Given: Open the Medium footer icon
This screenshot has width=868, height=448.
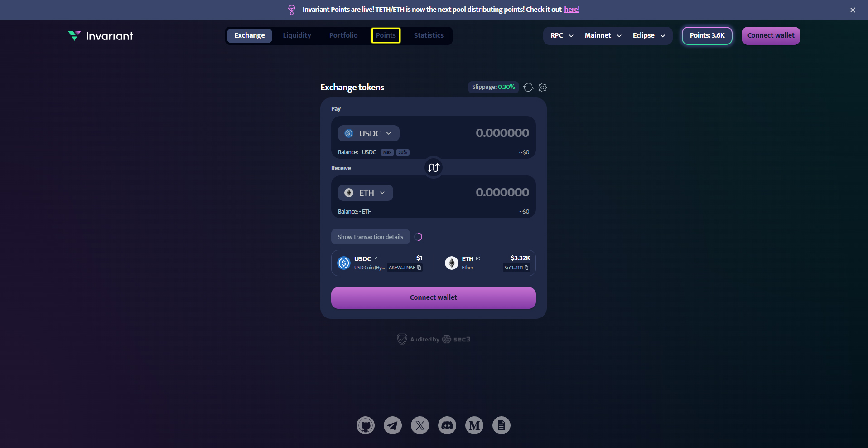Looking at the screenshot, I should click(474, 425).
